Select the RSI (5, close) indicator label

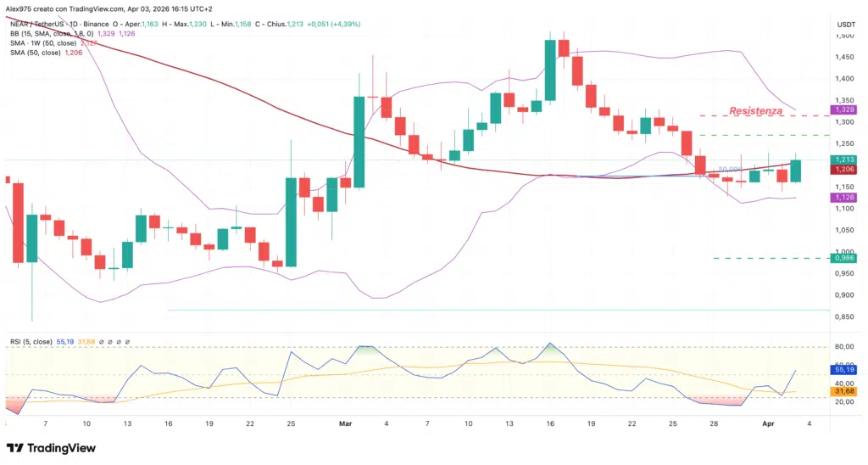[31, 341]
